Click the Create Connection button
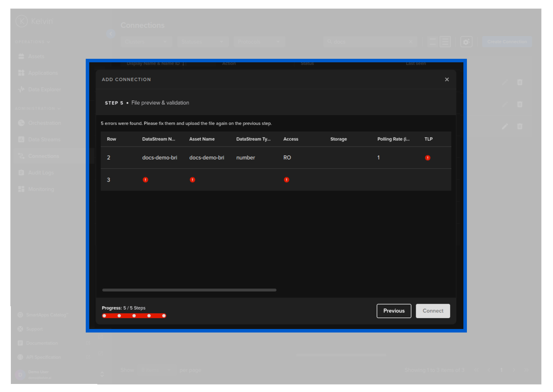 tap(507, 42)
